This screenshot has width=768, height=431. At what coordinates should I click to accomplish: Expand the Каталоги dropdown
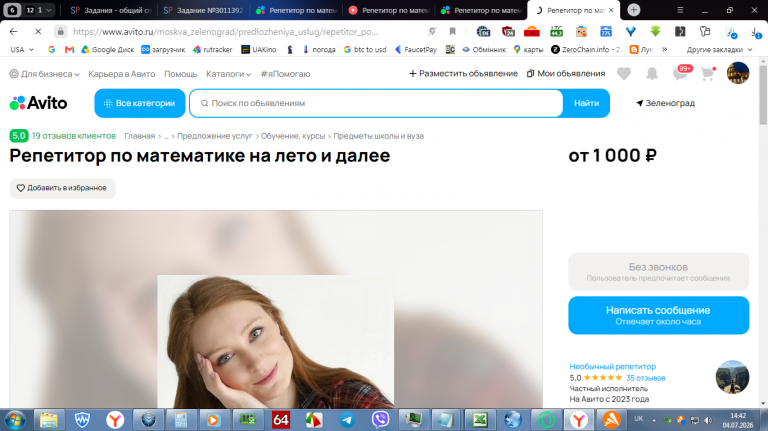click(229, 74)
